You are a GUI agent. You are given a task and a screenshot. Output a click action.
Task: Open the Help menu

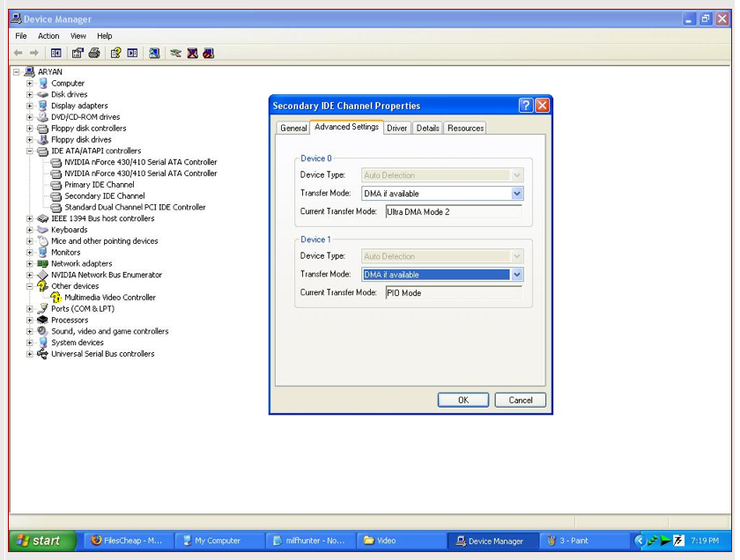pyautogui.click(x=104, y=36)
